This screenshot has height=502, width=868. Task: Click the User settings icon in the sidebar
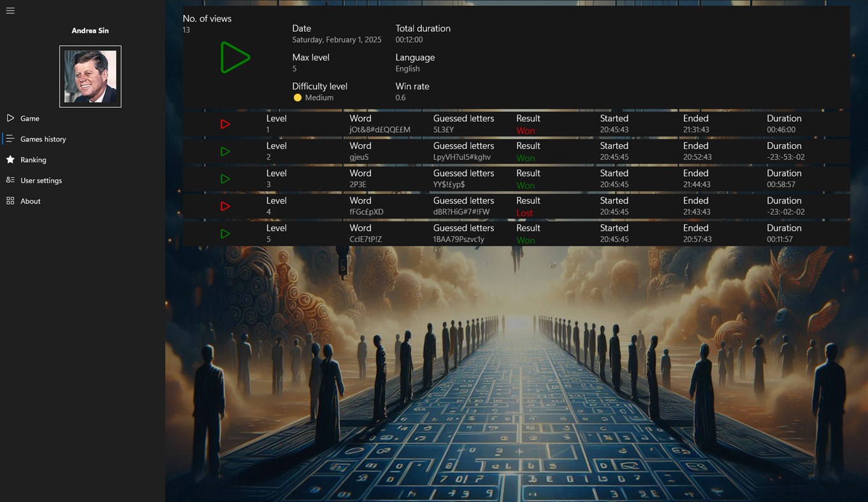pos(10,180)
